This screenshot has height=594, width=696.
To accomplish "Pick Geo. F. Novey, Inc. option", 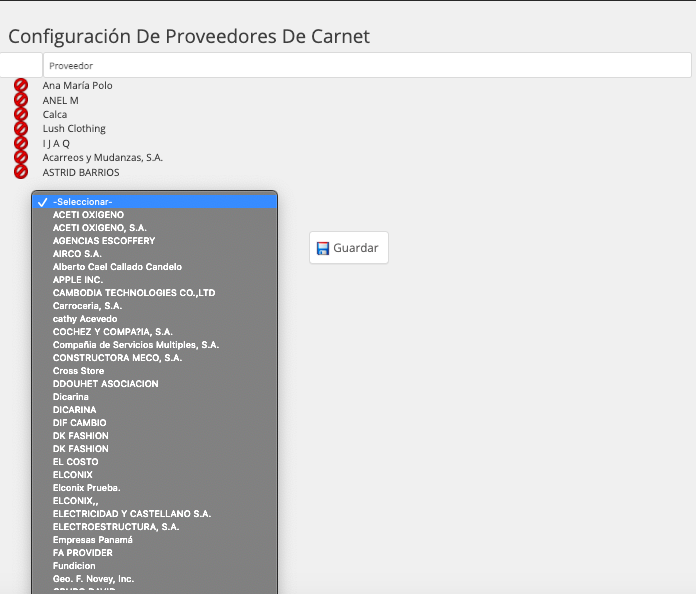I will click(154, 579).
